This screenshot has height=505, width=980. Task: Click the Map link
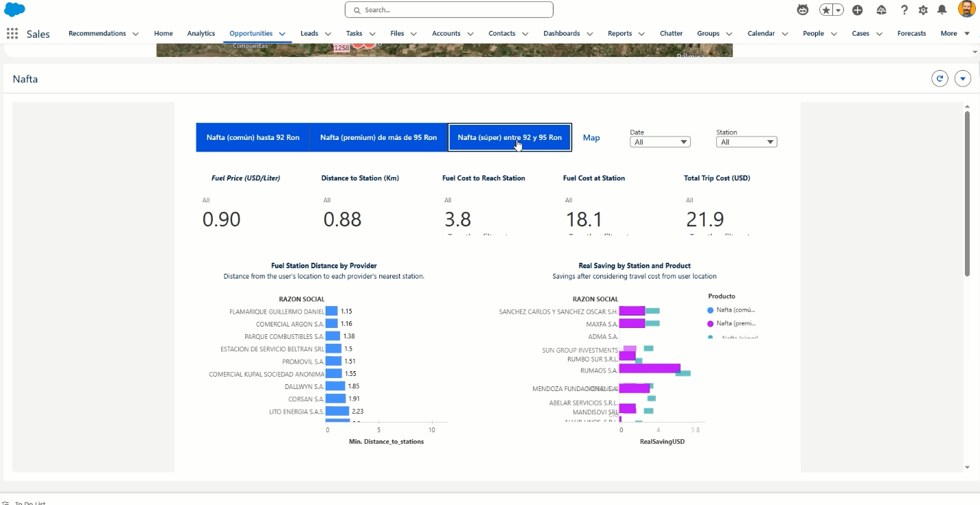coord(591,138)
